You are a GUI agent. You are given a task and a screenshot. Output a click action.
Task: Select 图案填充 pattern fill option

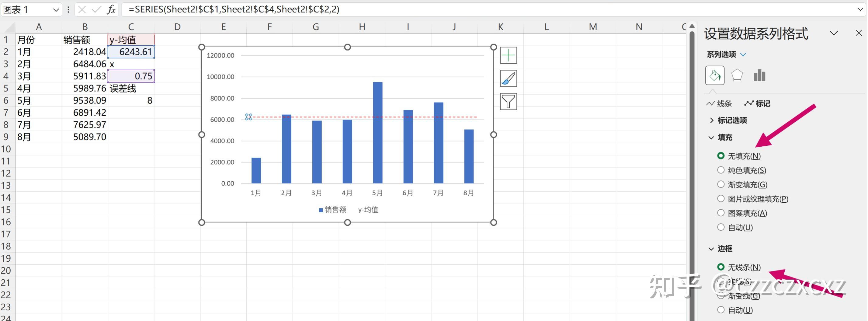[742, 213]
